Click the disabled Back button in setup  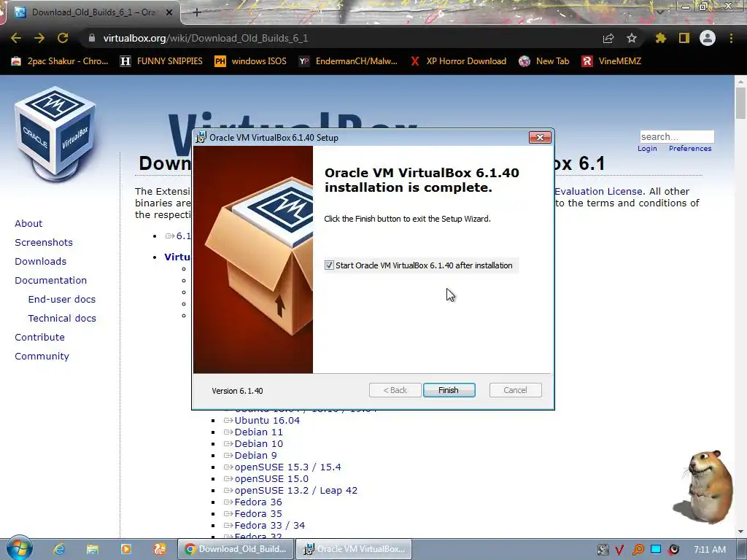pyautogui.click(x=395, y=390)
